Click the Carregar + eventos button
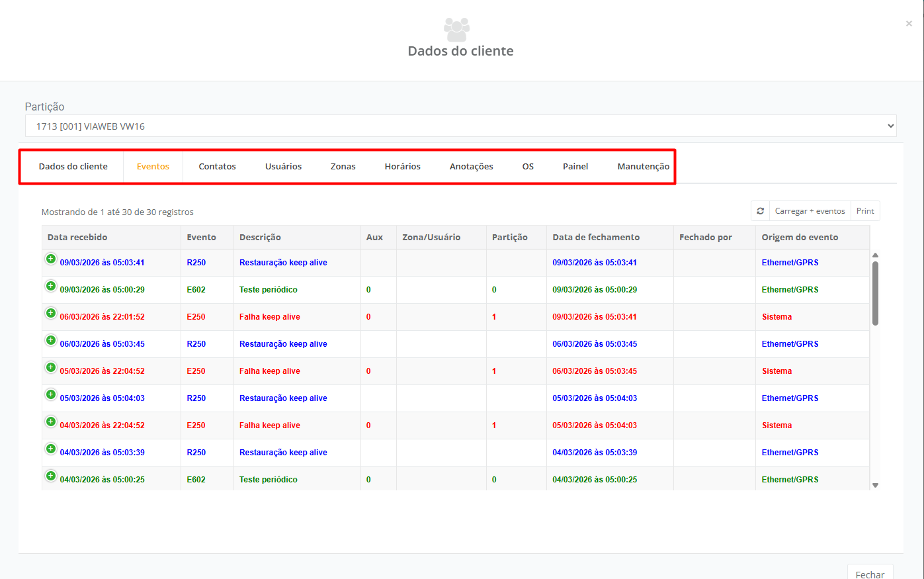Viewport: 924px width, 579px height. [x=810, y=211]
